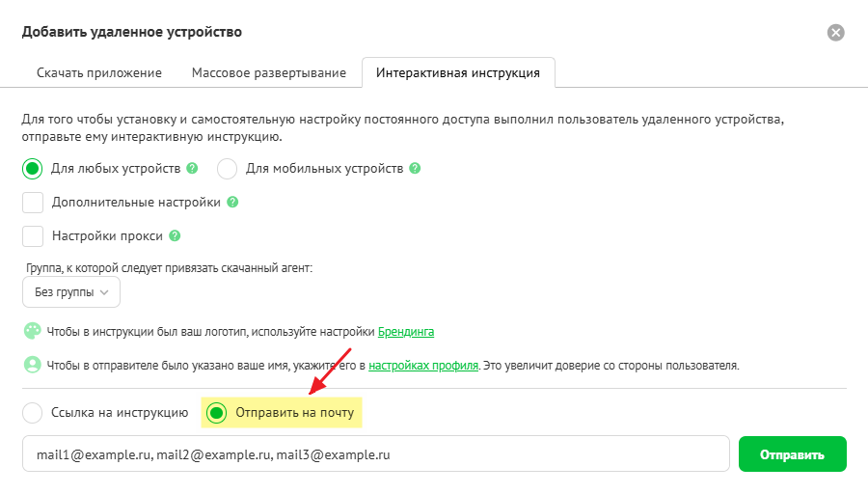Viewport: 868px width, 494px height.
Task: Select the 'Интерактивная инструкция' tab
Action: click(x=458, y=73)
